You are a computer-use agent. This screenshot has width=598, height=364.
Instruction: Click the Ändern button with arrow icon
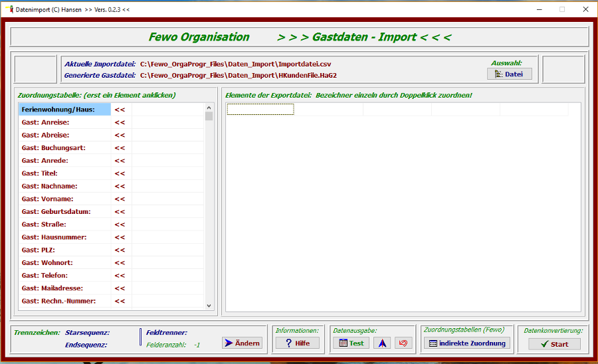click(x=242, y=343)
